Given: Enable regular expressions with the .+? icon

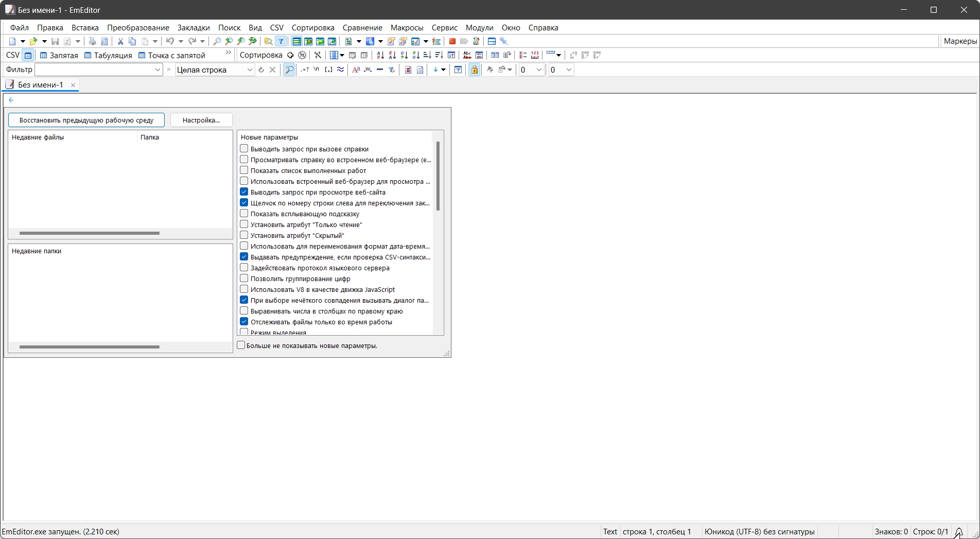Looking at the screenshot, I should pyautogui.click(x=304, y=69).
